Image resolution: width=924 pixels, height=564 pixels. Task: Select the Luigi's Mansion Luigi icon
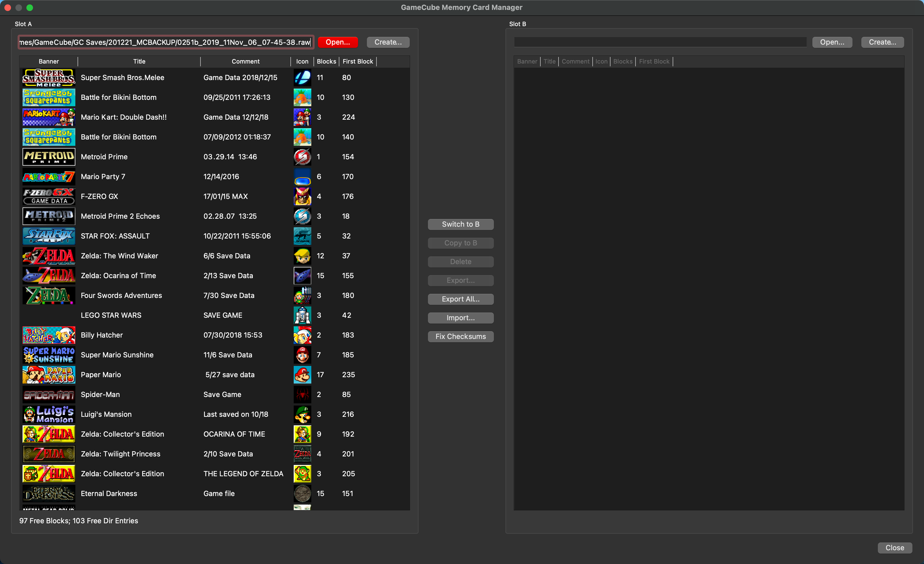(x=302, y=414)
